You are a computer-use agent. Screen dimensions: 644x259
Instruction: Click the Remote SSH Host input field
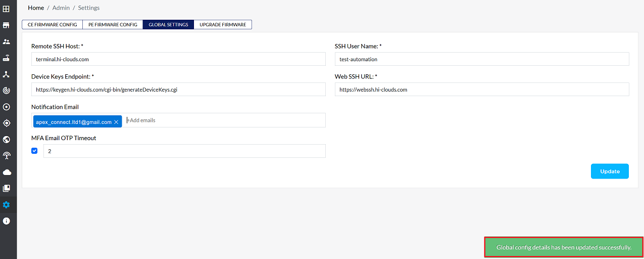pyautogui.click(x=178, y=59)
